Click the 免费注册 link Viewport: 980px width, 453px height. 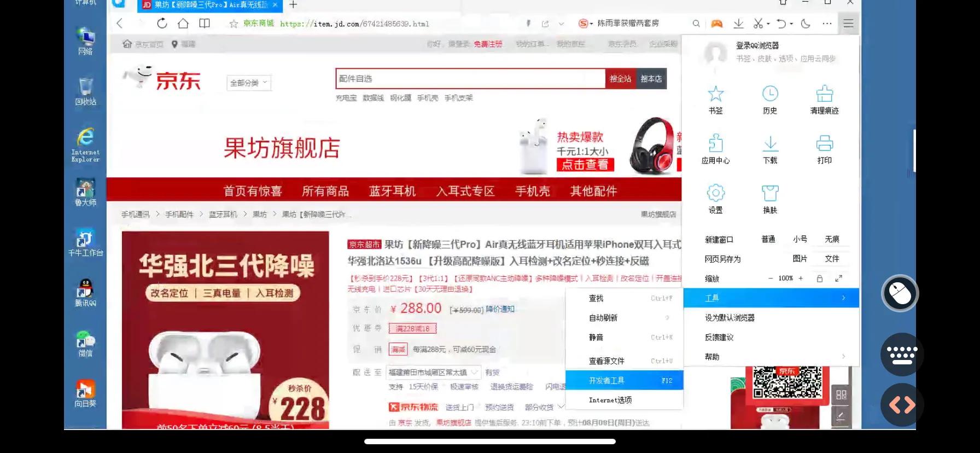(488, 44)
